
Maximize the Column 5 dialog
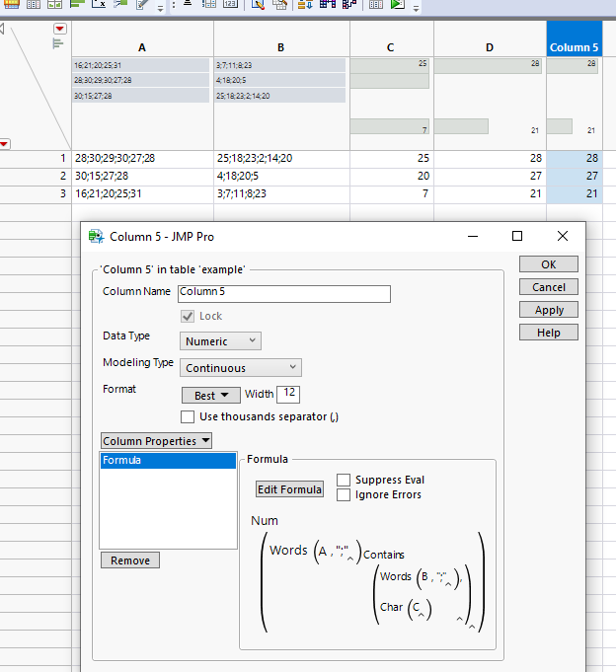517,236
